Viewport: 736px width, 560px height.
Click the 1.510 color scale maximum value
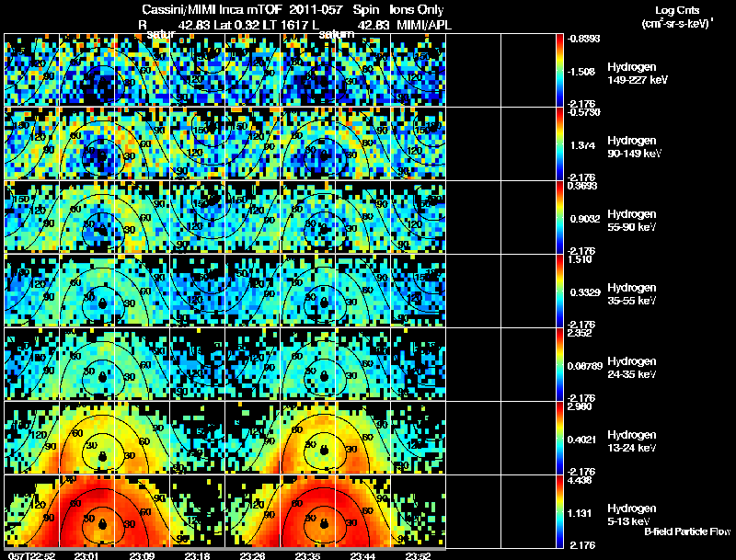(x=580, y=259)
